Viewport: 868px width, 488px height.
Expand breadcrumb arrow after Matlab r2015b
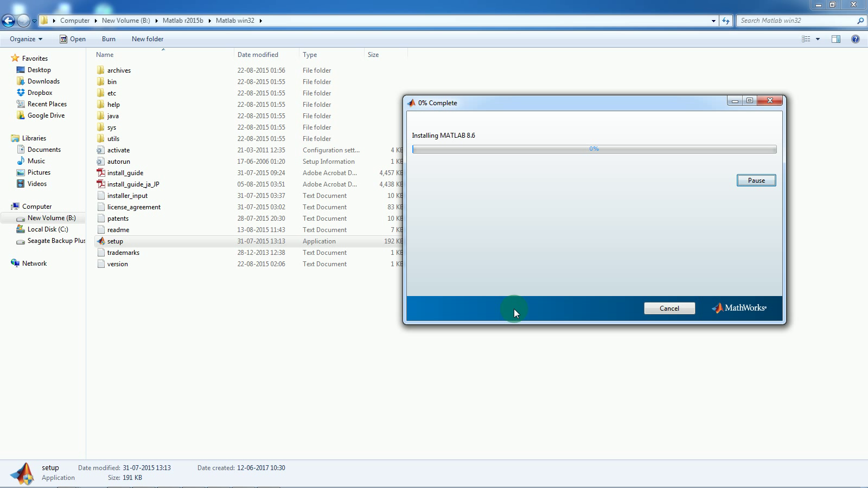tap(209, 21)
